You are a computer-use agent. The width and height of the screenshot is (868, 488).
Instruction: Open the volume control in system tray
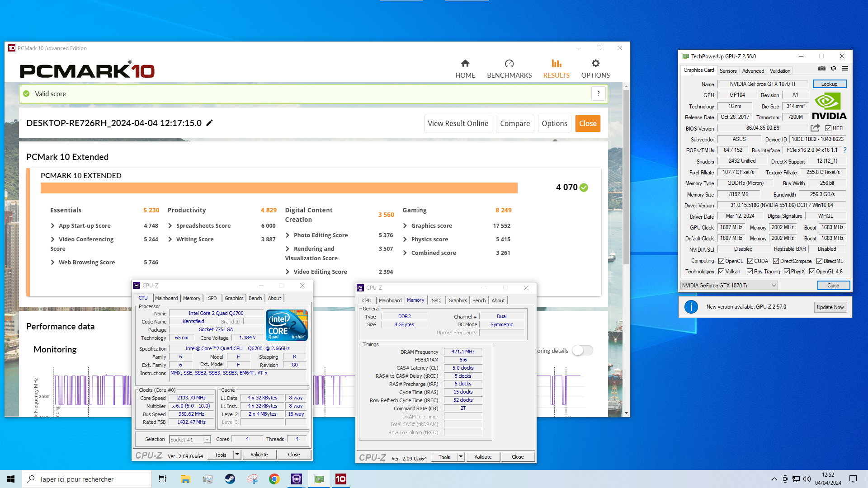(807, 479)
